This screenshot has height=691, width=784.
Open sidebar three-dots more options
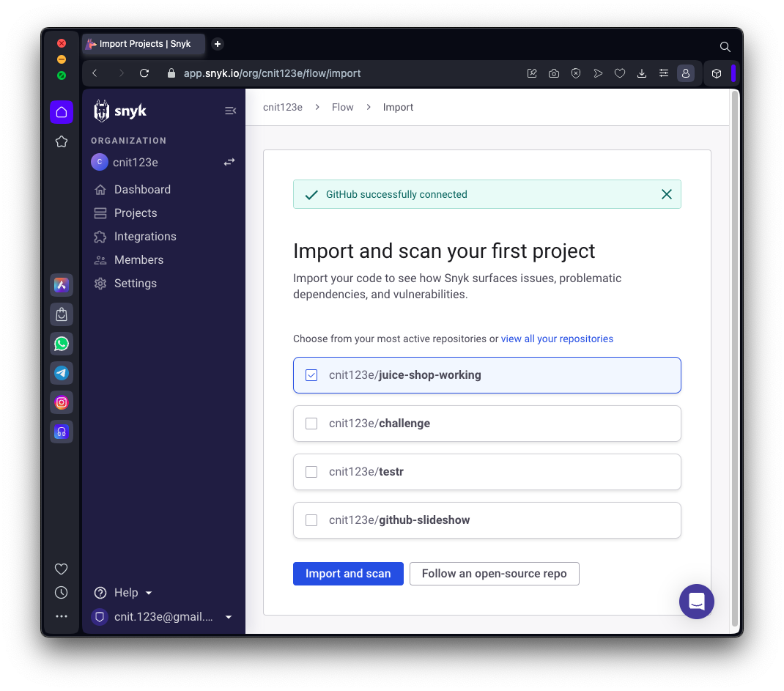(x=62, y=616)
